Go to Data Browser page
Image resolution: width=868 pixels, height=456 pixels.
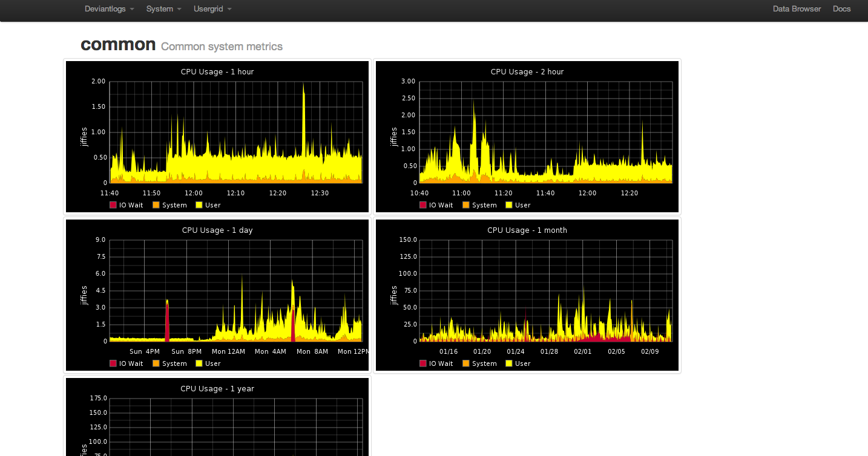point(797,9)
